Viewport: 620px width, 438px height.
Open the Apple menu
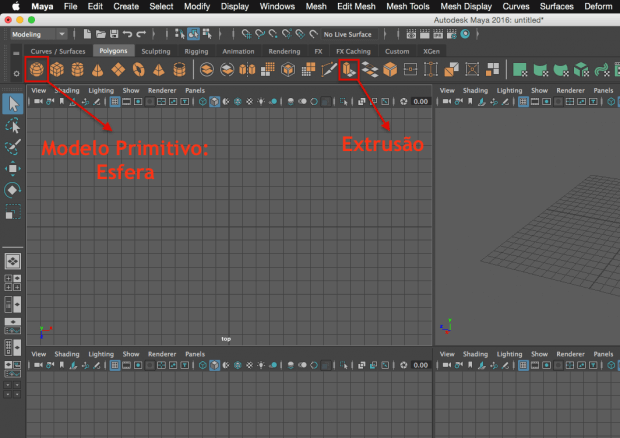tap(16, 6)
